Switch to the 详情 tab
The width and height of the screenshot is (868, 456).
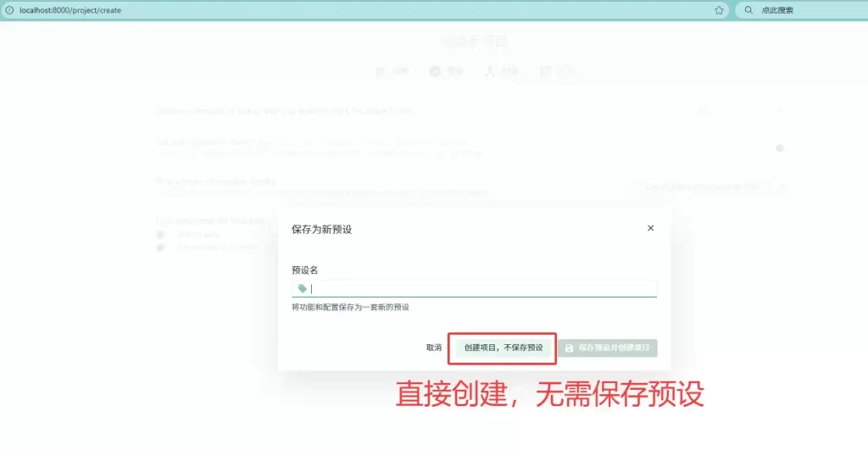392,71
